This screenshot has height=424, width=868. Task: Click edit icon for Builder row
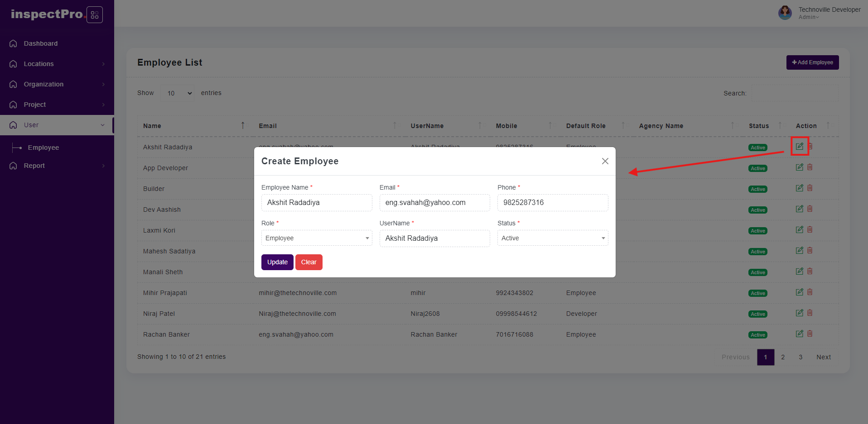(x=800, y=188)
